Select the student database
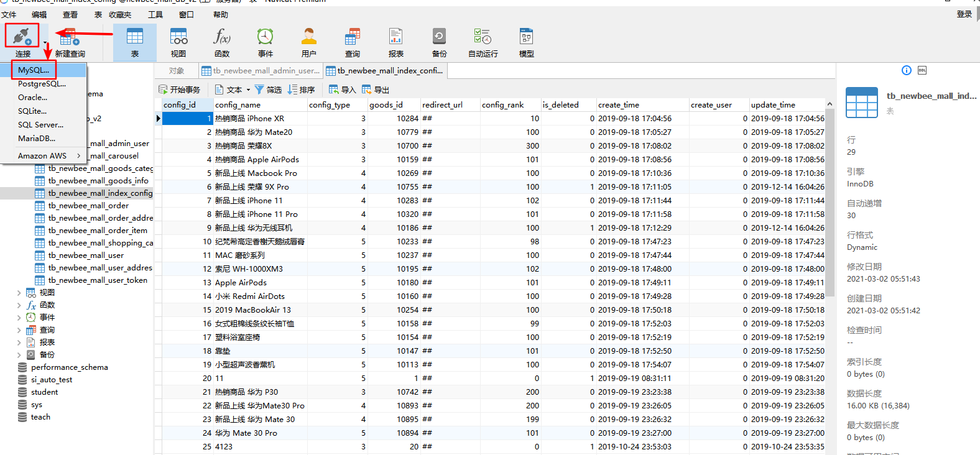 [x=44, y=392]
